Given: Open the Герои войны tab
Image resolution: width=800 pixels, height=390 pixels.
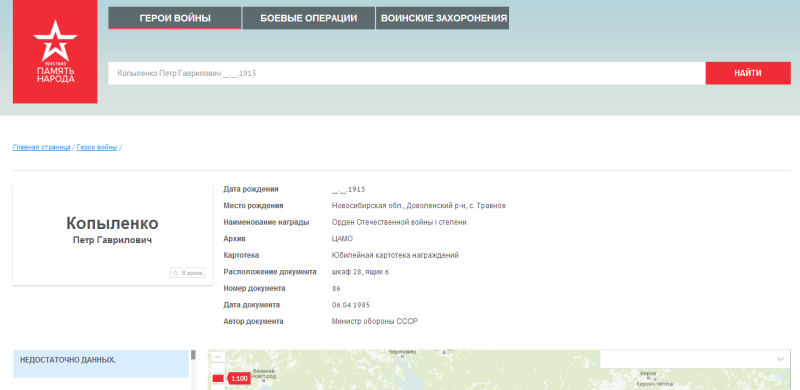Looking at the screenshot, I should tap(174, 18).
